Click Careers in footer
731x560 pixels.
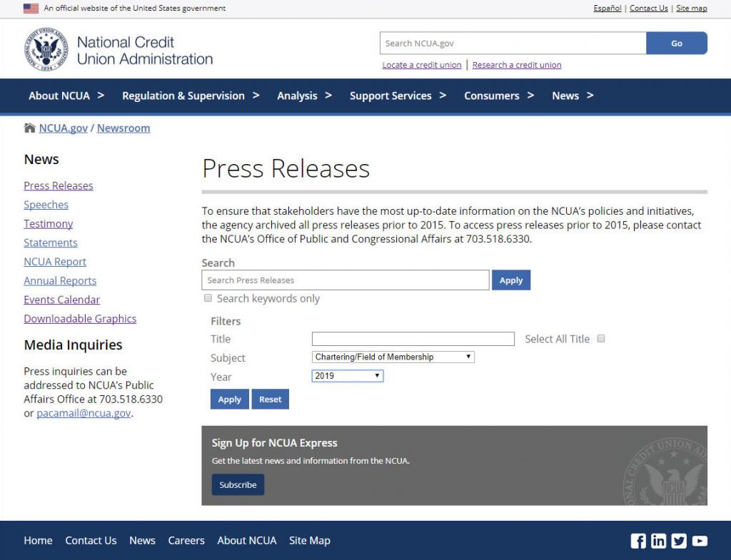[x=186, y=541]
